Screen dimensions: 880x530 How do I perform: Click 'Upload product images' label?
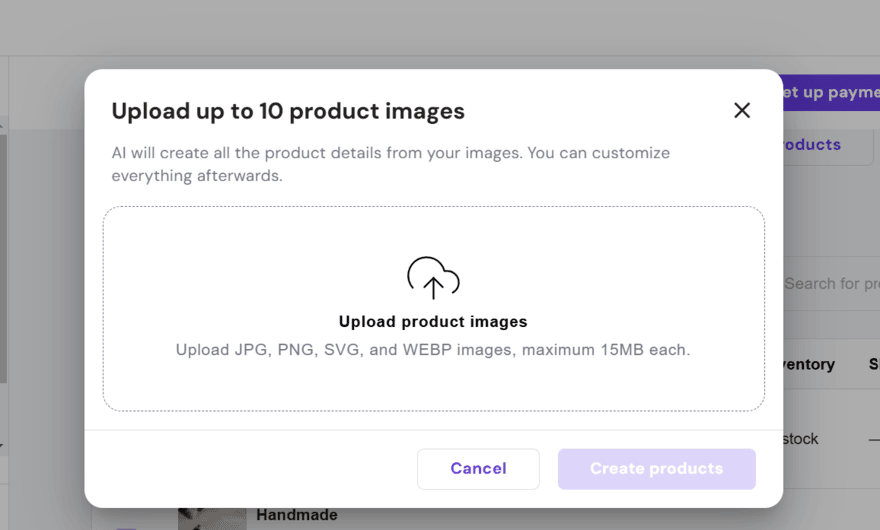pos(433,322)
